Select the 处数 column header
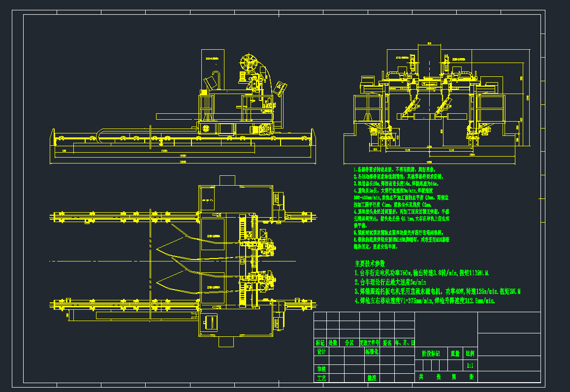This screenshot has height=392, width=570. tap(333, 343)
